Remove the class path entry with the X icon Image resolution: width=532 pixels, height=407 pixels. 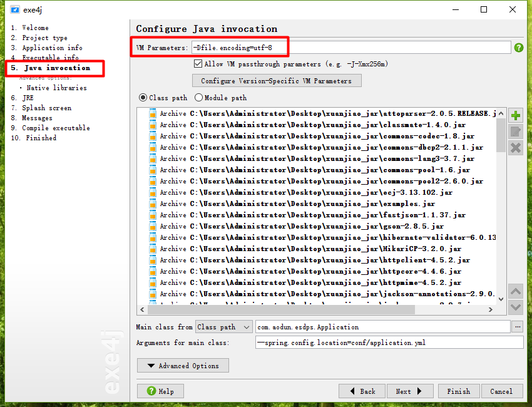[516, 148]
